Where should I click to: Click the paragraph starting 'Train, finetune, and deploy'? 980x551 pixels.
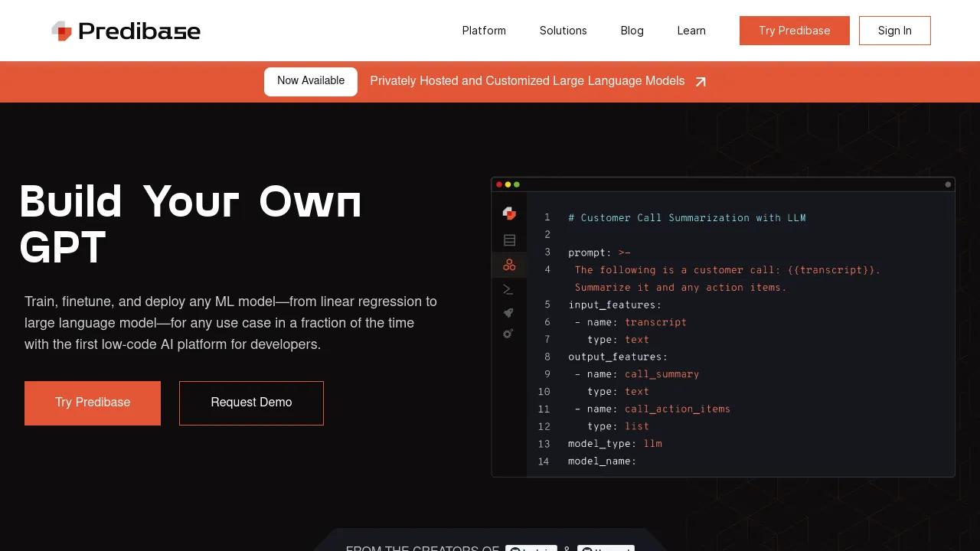[230, 323]
